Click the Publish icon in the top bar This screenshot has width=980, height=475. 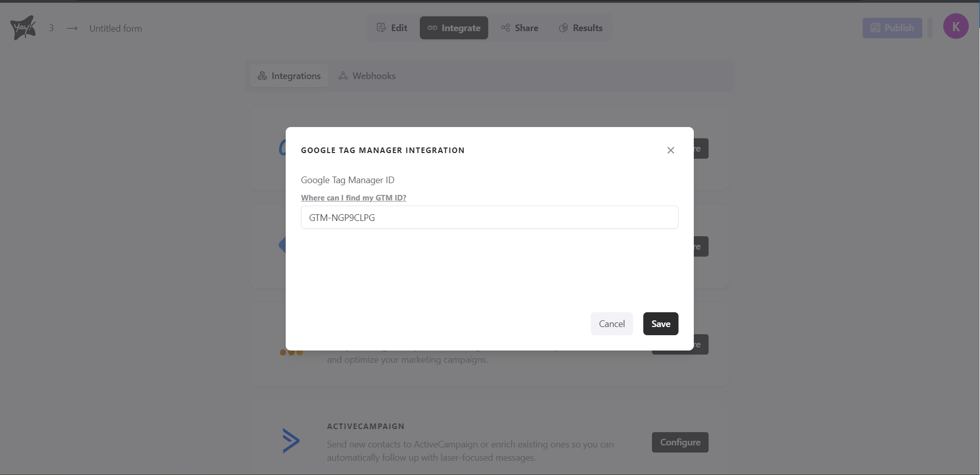pos(875,28)
